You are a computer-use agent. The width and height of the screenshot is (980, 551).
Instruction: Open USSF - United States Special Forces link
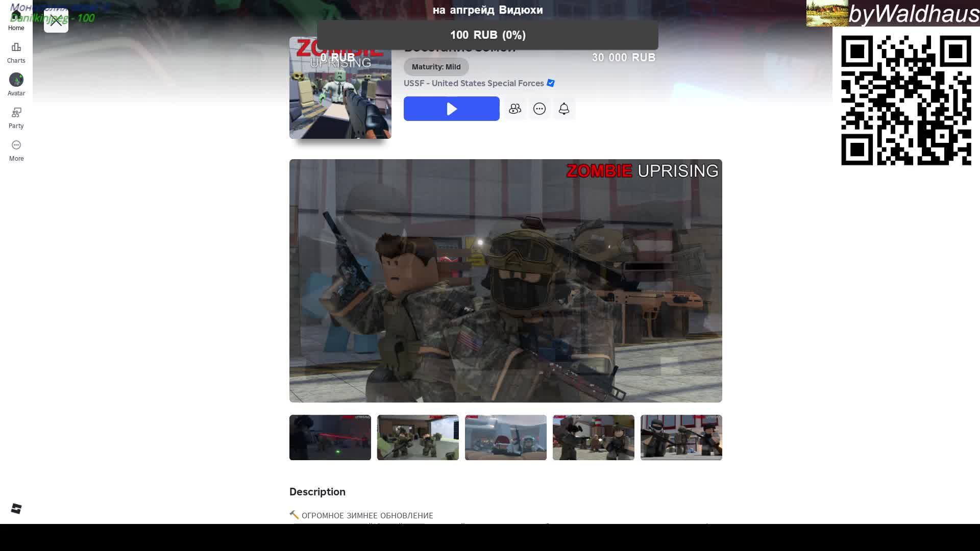tap(474, 83)
